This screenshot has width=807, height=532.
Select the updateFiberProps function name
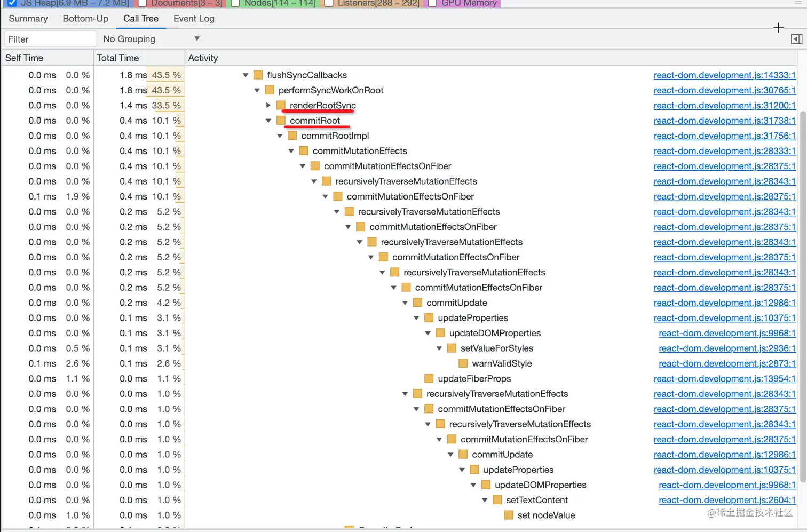474,378
